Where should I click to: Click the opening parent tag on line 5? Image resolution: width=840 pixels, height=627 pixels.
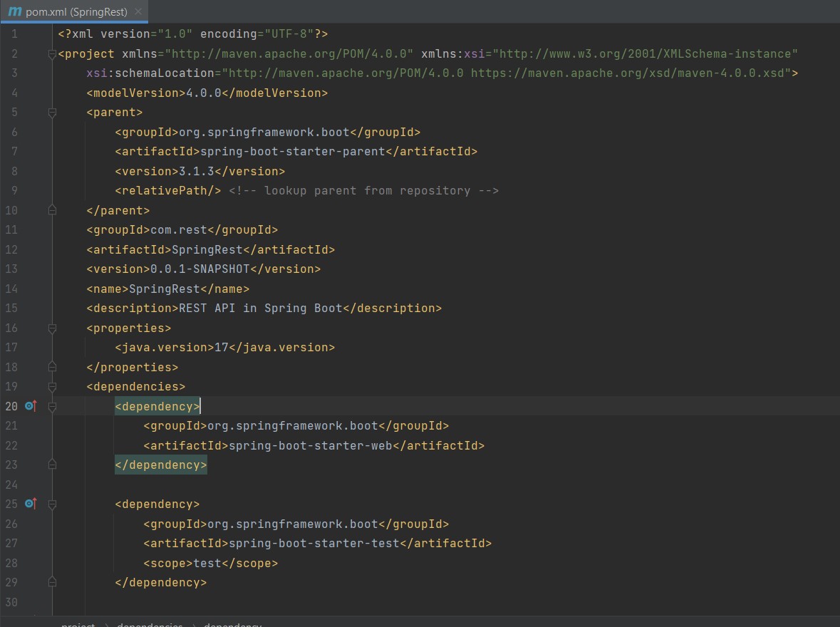click(115, 113)
